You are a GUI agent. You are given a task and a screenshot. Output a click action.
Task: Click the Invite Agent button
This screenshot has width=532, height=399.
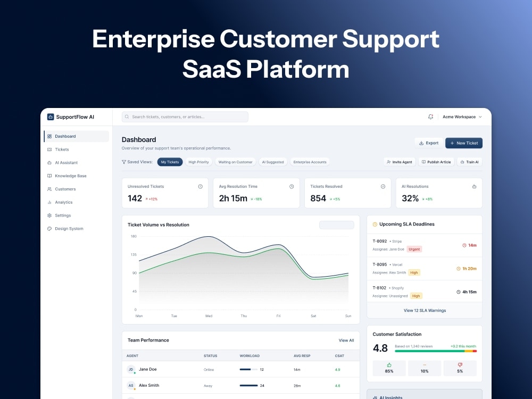pyautogui.click(x=400, y=162)
